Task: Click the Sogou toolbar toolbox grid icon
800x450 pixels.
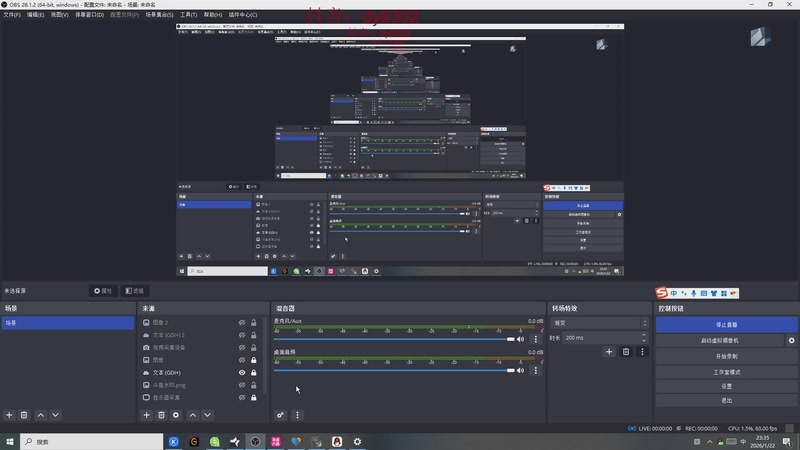Action: pyautogui.click(x=723, y=293)
